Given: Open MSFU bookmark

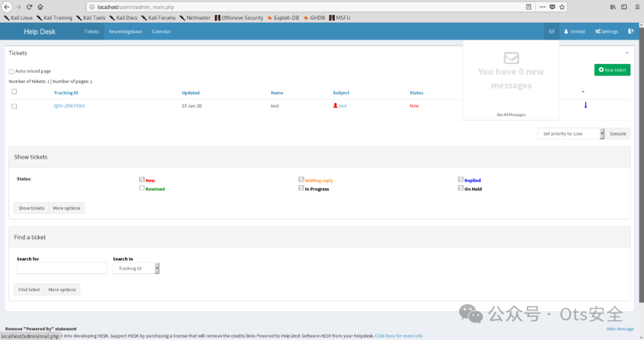Looking at the screenshot, I should tap(340, 18).
